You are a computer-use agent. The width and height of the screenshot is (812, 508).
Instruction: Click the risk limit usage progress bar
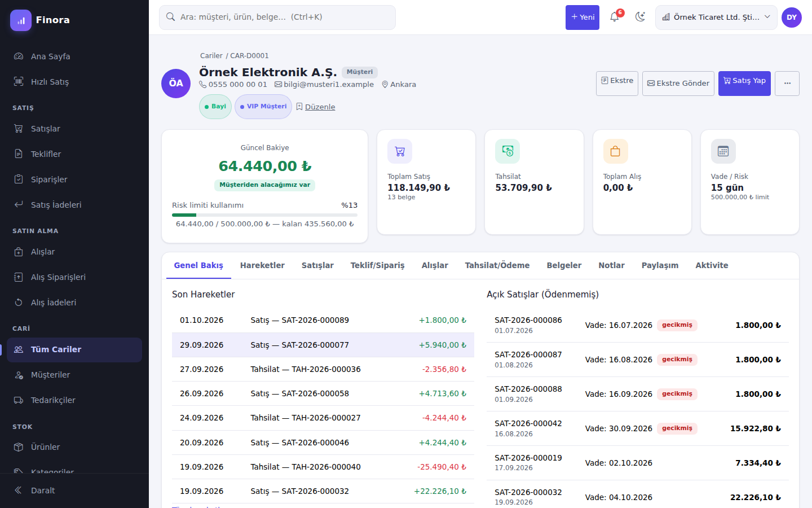[264, 215]
